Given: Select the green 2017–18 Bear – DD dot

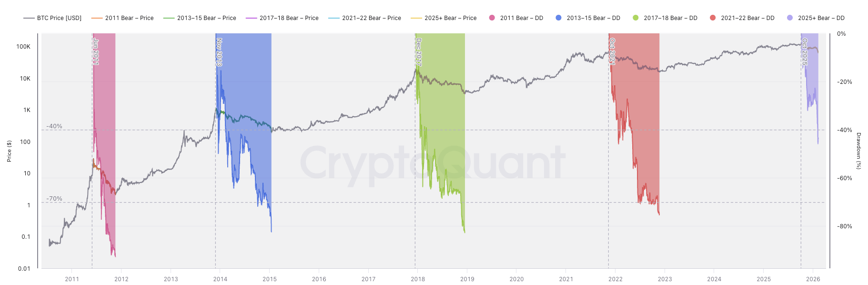Looking at the screenshot, I should point(636,18).
